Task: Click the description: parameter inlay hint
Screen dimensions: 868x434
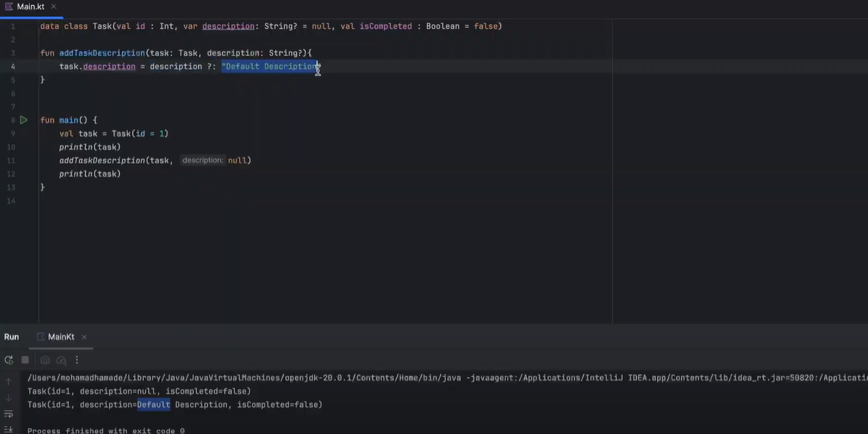Action: 203,161
